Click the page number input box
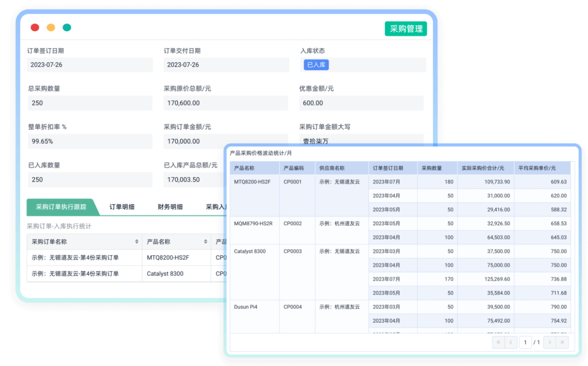The width and height of the screenshot is (588, 366). 525,342
